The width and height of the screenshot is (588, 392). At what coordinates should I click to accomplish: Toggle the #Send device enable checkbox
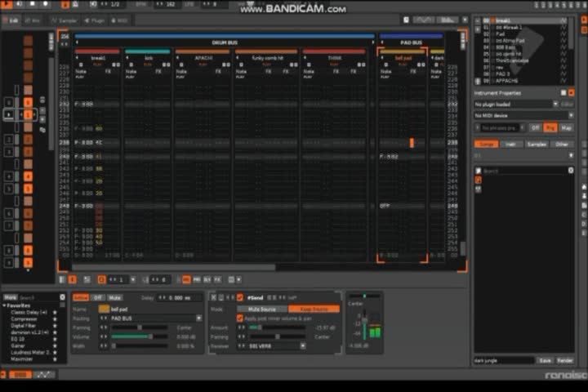(x=240, y=298)
